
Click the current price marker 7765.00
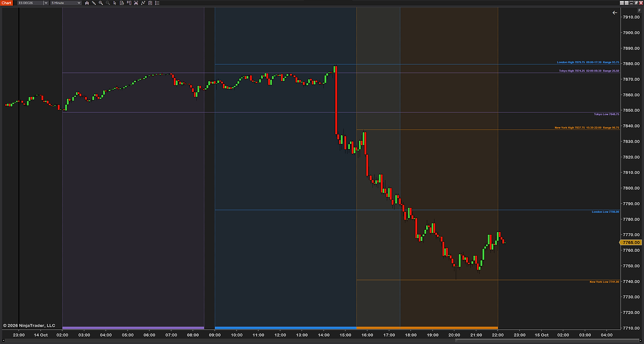pyautogui.click(x=632, y=242)
